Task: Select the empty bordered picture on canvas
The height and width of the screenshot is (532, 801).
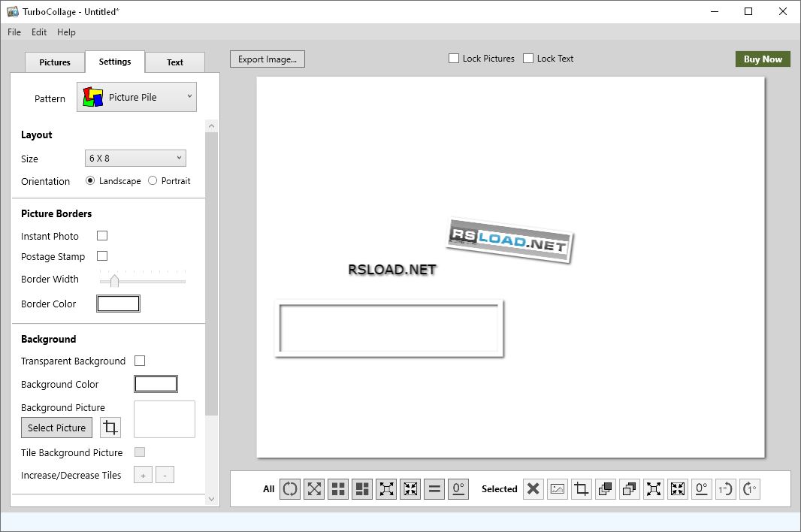Action: click(x=389, y=328)
